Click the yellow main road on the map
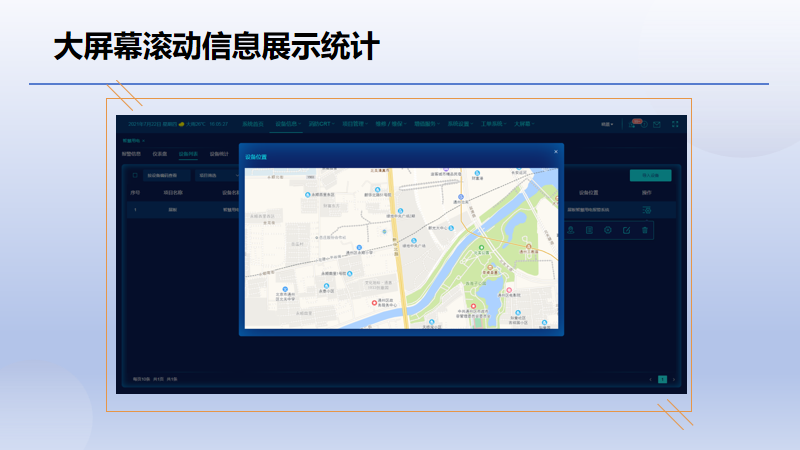The width and height of the screenshot is (800, 450). [398, 248]
